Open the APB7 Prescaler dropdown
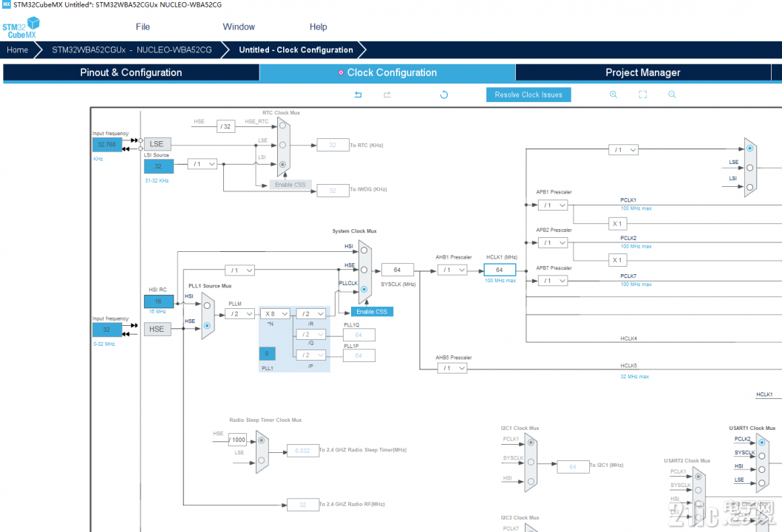782x532 pixels. pyautogui.click(x=553, y=281)
